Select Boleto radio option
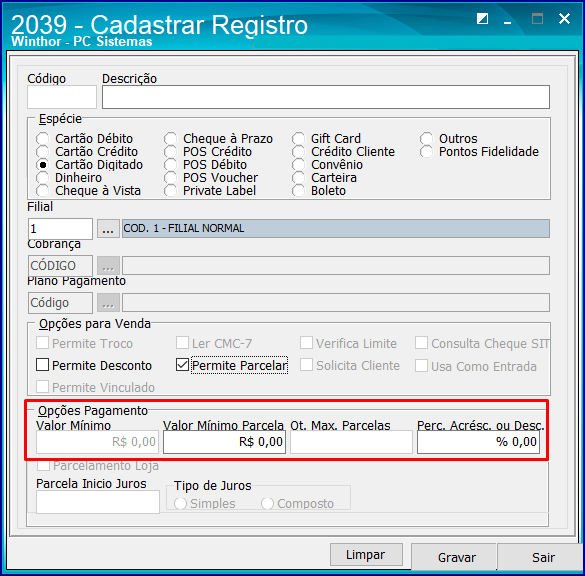Image resolution: width=585 pixels, height=576 pixels. point(298,191)
